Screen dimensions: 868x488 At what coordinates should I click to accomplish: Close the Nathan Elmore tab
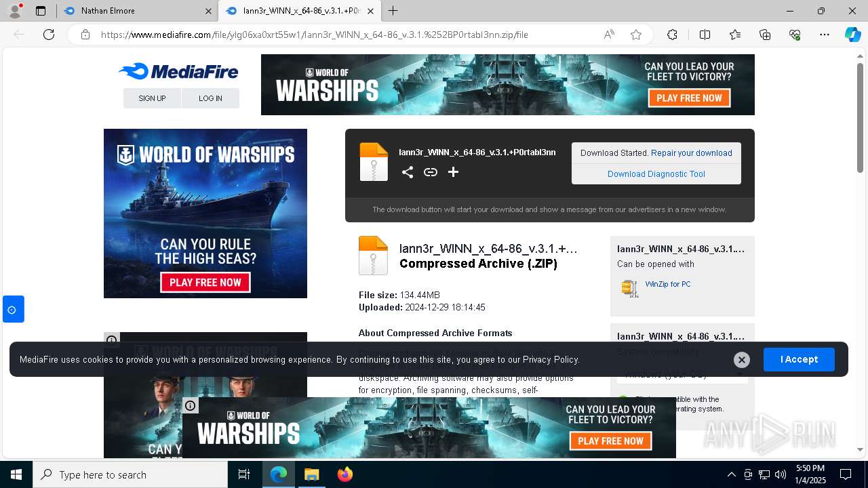(208, 11)
